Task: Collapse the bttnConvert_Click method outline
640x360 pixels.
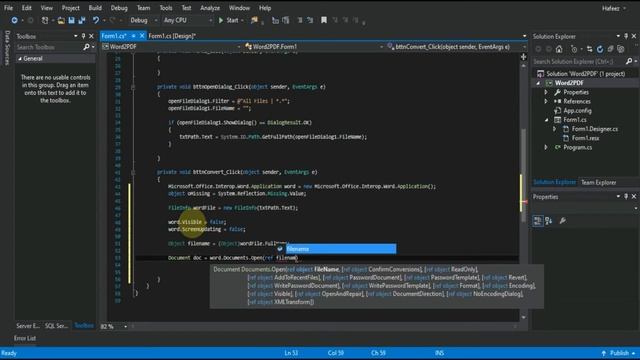Action: [x=133, y=172]
